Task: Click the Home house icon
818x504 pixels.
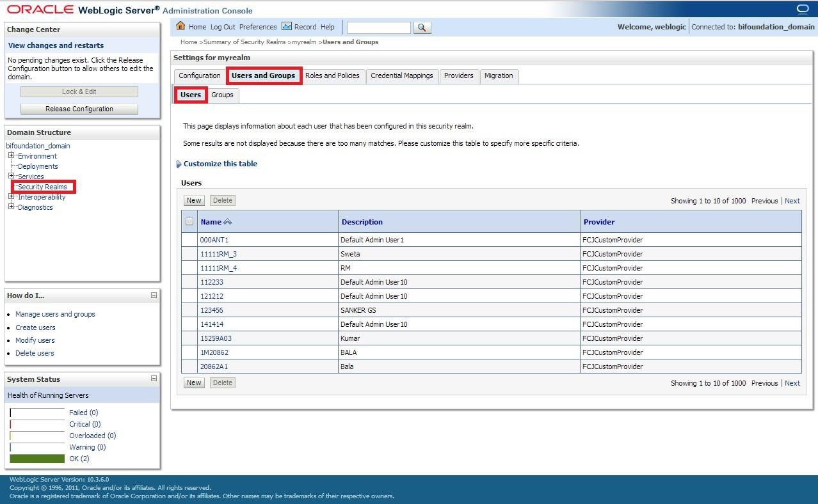Action: point(180,26)
